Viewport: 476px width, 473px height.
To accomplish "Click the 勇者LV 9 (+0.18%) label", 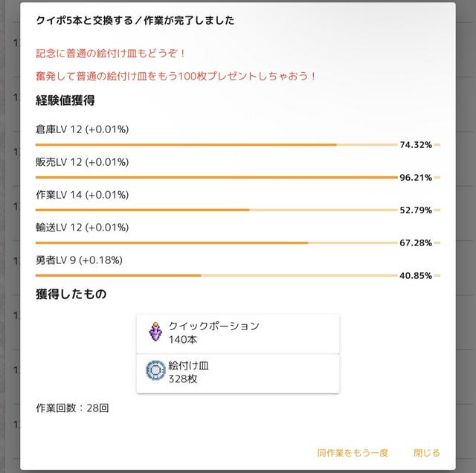I will point(79,260).
